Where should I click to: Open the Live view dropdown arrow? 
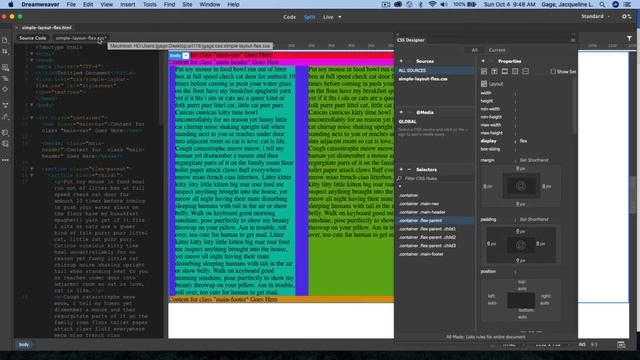point(340,17)
